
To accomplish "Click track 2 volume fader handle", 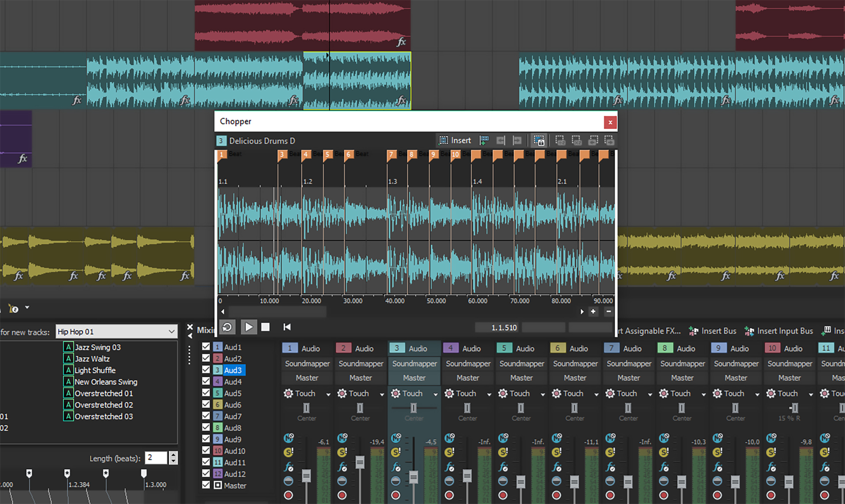I will (x=360, y=462).
